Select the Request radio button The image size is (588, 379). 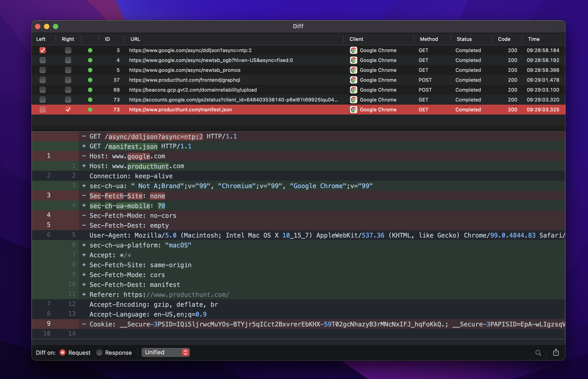click(x=62, y=353)
